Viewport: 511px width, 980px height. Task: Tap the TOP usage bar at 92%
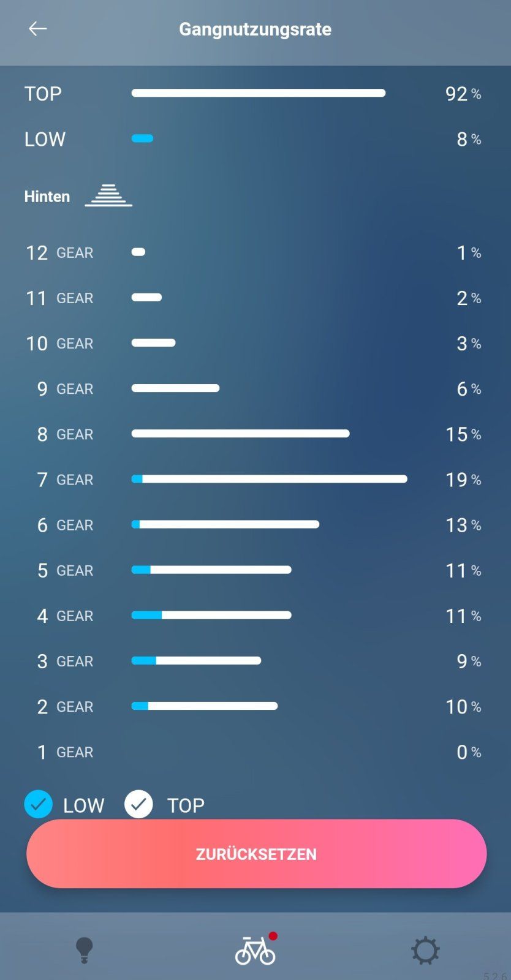coord(257,93)
